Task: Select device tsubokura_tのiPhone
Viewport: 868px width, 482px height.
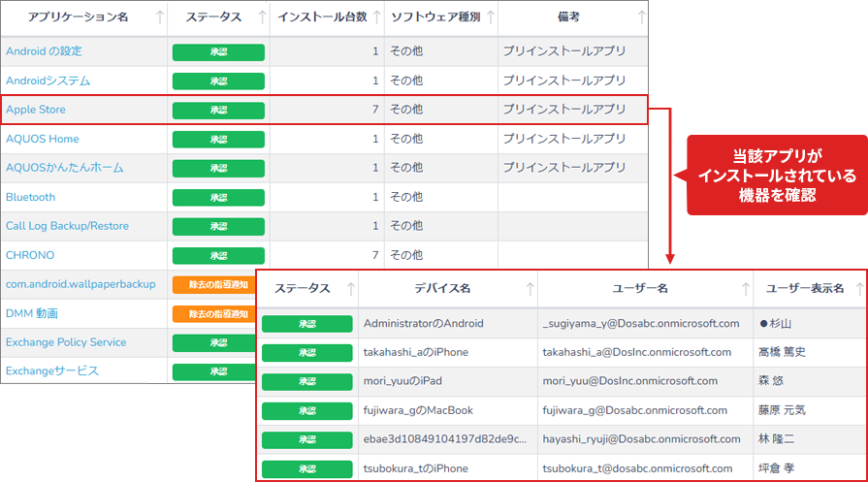Action: (416, 468)
